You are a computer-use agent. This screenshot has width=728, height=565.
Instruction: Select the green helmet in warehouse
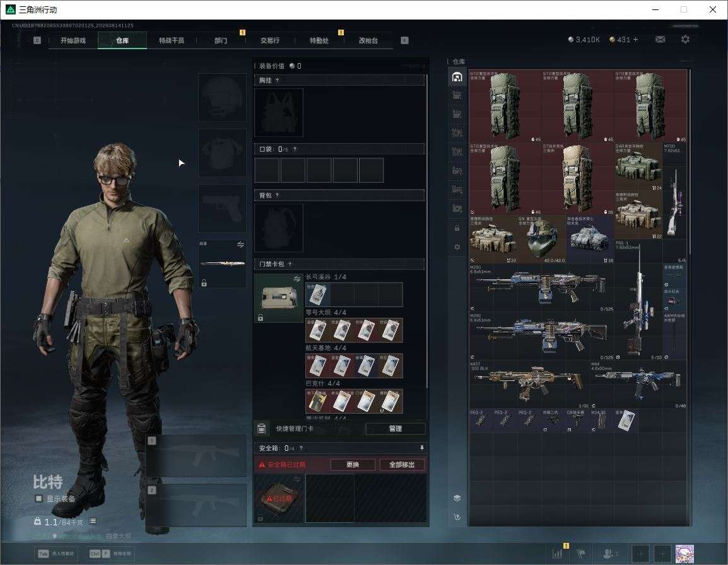[541, 238]
